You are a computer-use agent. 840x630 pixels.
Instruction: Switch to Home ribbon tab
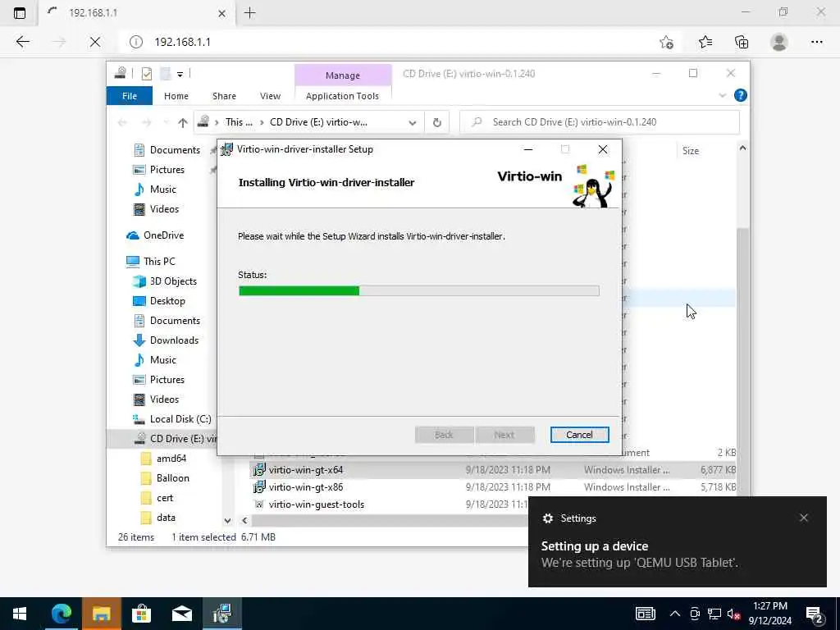click(x=176, y=96)
